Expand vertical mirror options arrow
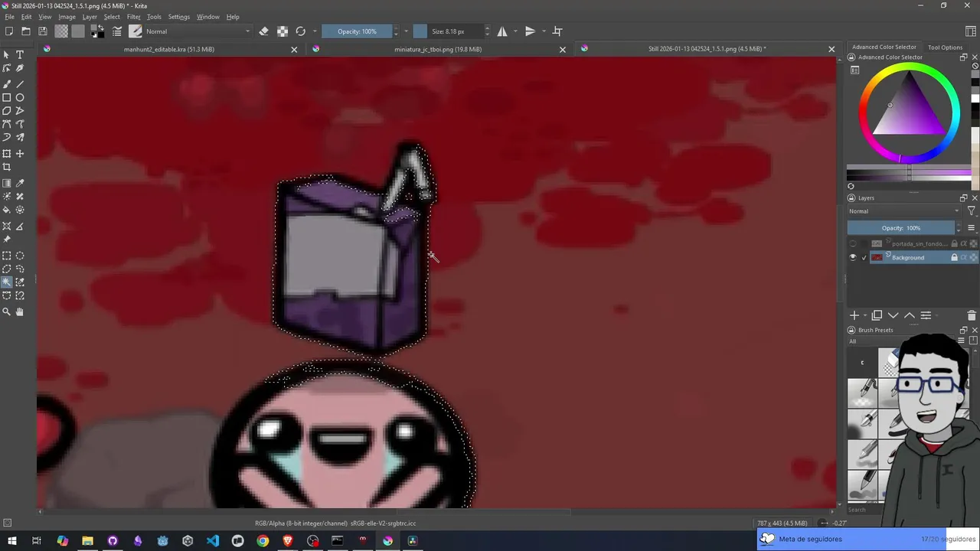 point(544,31)
